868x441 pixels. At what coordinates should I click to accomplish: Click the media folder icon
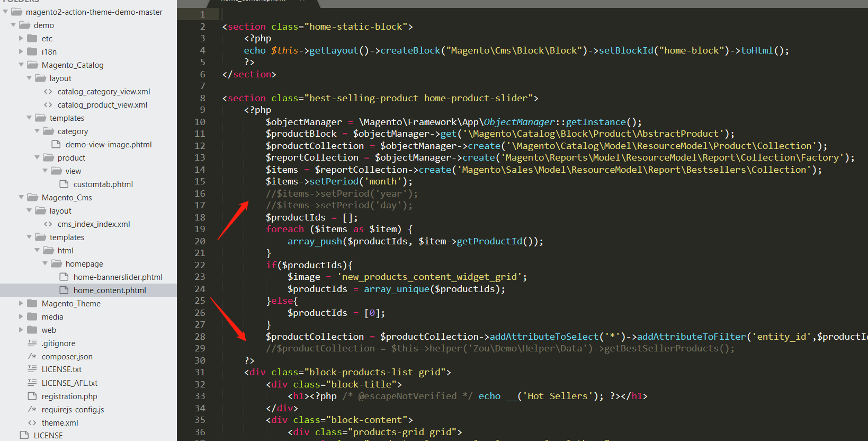click(32, 316)
